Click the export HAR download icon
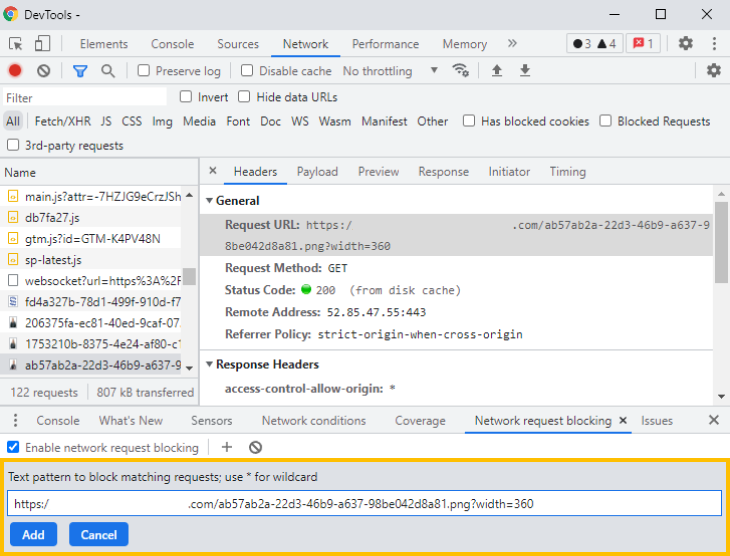730x556 pixels. [524, 71]
